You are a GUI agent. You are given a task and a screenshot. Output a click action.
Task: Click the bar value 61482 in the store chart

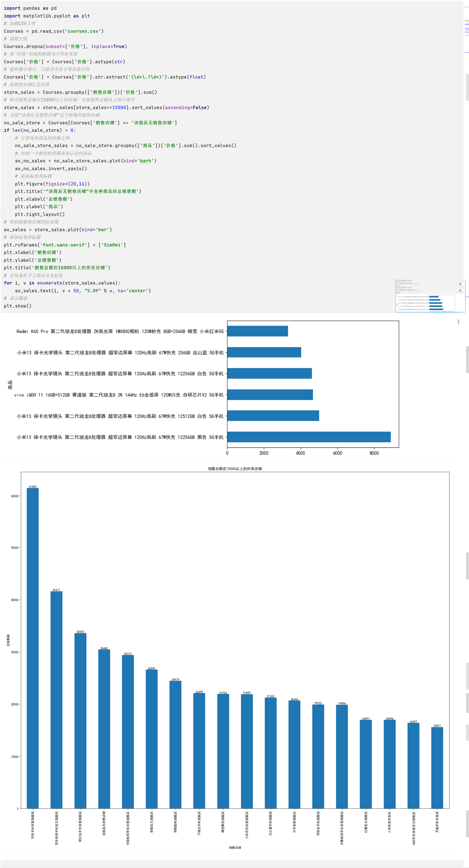(33, 487)
